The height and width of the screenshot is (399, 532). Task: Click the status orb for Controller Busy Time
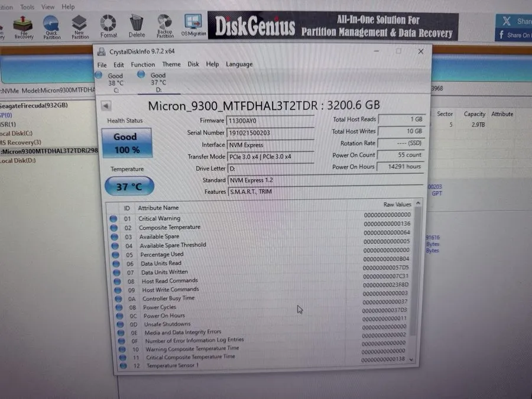click(118, 299)
